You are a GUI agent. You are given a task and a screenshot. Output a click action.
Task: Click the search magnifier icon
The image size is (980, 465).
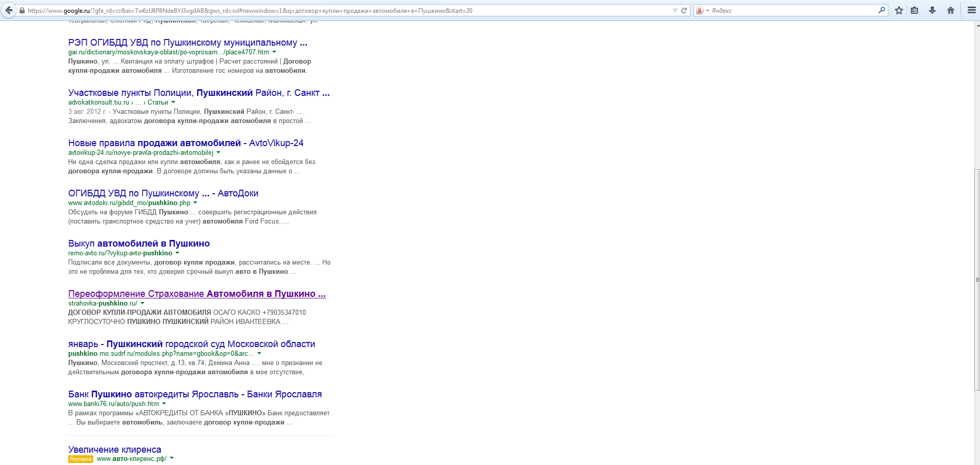click(882, 10)
